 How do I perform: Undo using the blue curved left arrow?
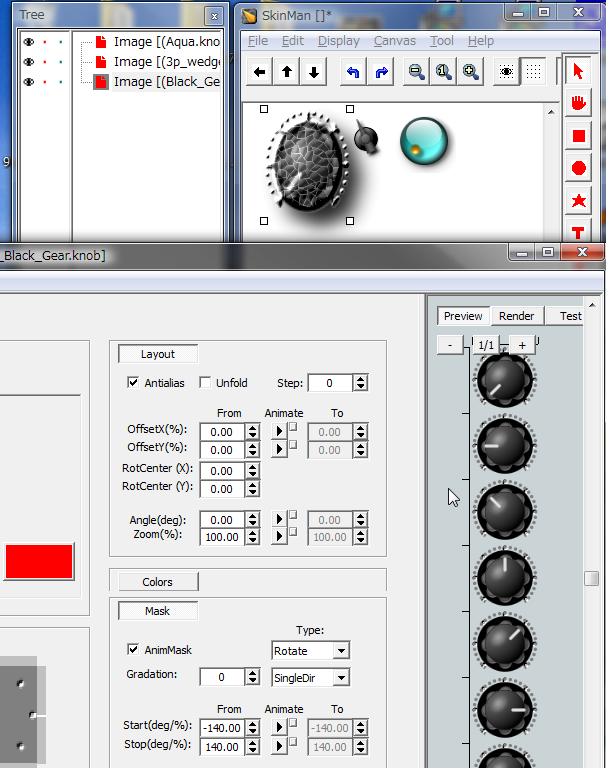click(353, 72)
